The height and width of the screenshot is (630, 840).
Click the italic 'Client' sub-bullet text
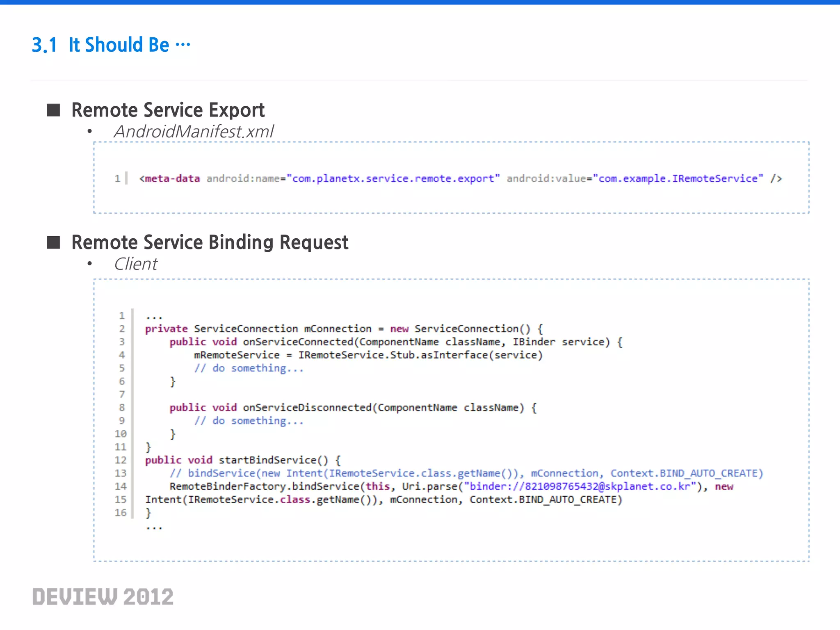click(x=136, y=264)
